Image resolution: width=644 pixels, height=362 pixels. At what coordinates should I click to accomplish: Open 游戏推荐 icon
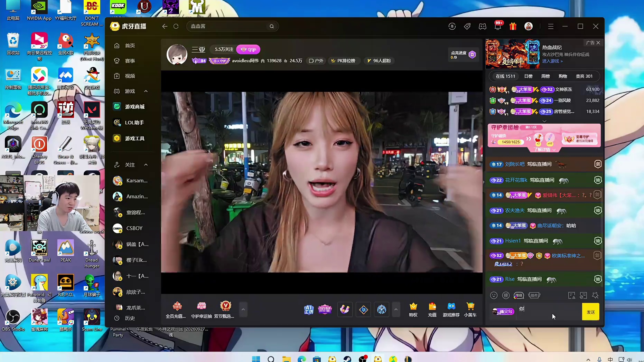click(x=451, y=309)
